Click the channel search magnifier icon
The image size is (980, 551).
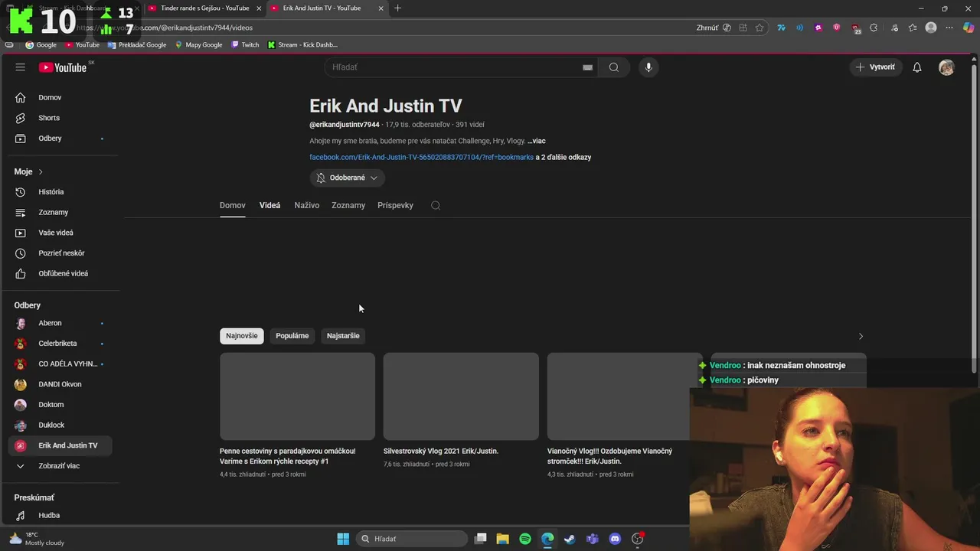pyautogui.click(x=436, y=205)
